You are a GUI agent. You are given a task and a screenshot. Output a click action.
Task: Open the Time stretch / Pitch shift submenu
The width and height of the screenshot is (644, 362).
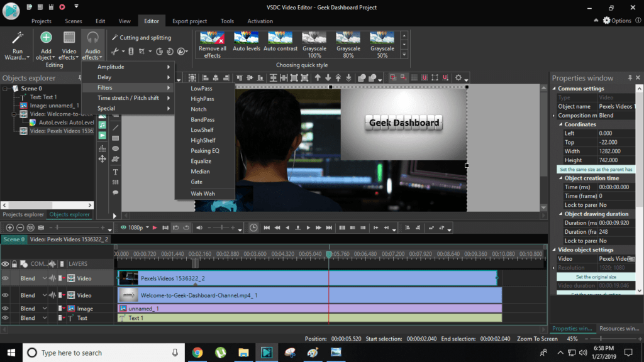click(x=128, y=98)
